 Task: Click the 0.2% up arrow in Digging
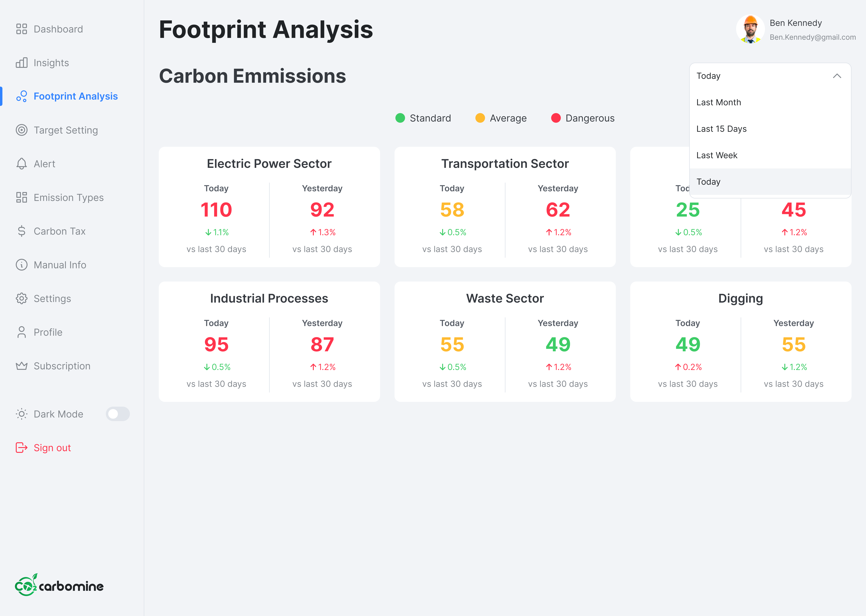[x=678, y=367]
